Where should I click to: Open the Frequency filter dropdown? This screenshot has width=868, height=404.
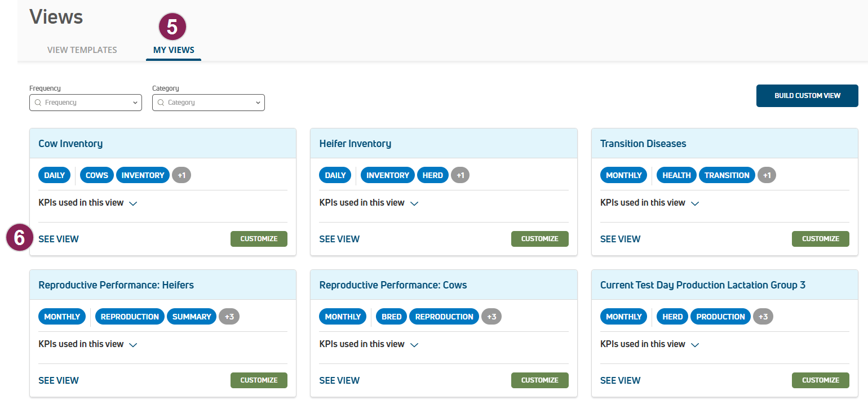[x=86, y=103]
